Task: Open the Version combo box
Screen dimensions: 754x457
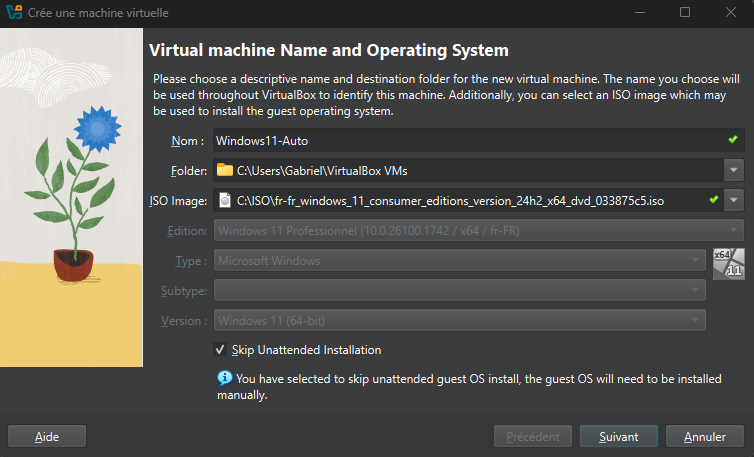Action: [x=460, y=320]
